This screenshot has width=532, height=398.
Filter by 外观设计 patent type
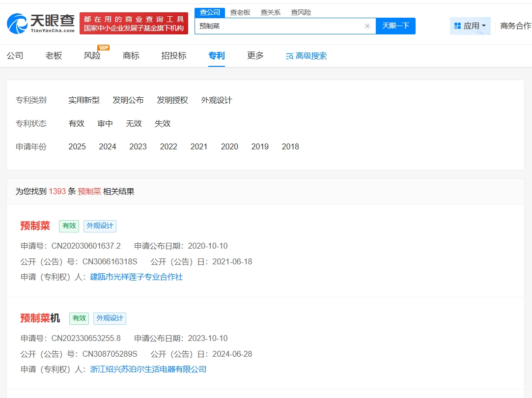point(217,100)
